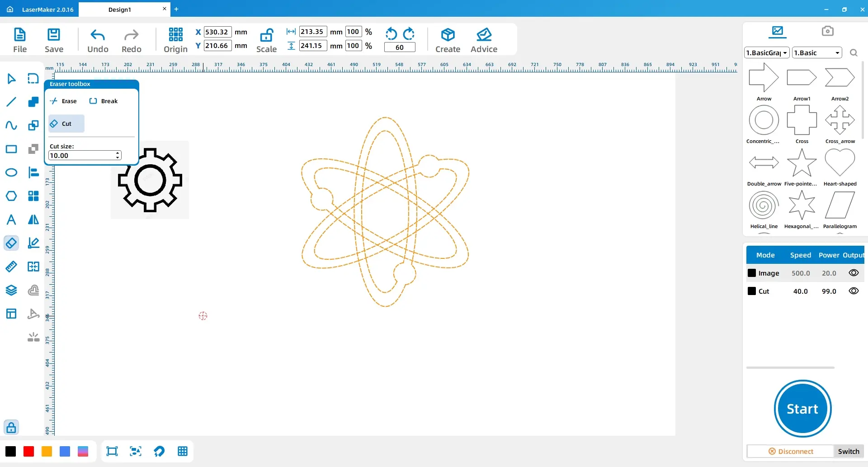Choose Erase in Eraser toolbox
This screenshot has width=868, height=467.
point(64,101)
